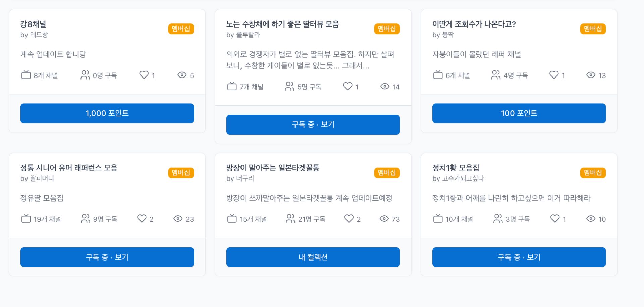Click 구독 중 · 보기 under 딸터뷰 모음 card
644x307 pixels.
tap(313, 125)
